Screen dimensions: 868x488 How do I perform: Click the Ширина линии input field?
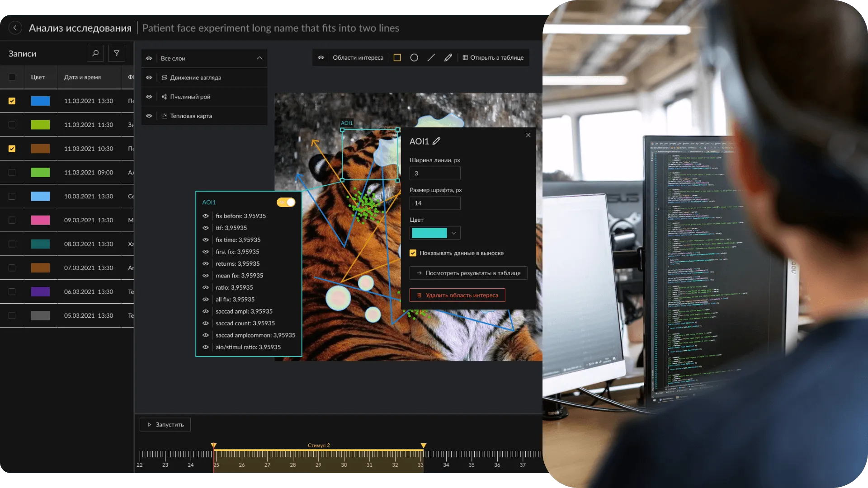coord(434,173)
